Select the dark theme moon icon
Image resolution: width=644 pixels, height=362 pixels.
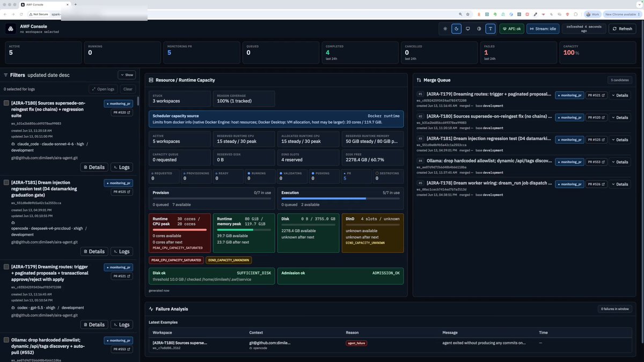coord(456,29)
